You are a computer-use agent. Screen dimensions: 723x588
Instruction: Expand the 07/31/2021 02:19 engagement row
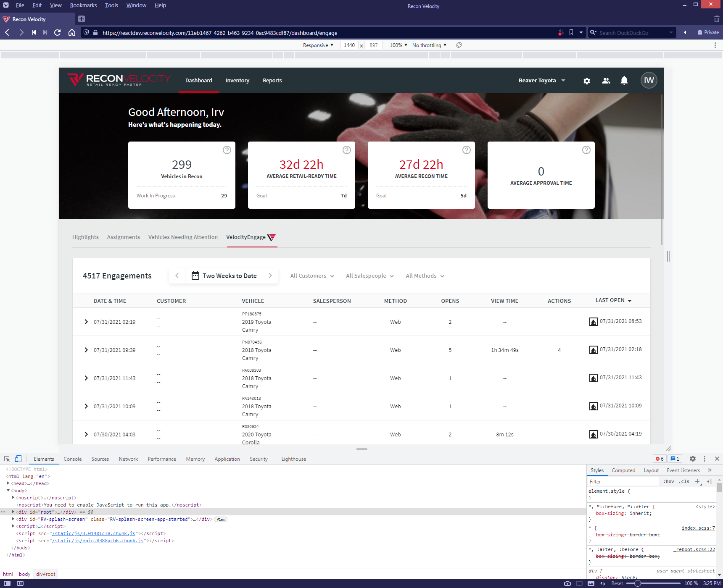click(x=86, y=322)
